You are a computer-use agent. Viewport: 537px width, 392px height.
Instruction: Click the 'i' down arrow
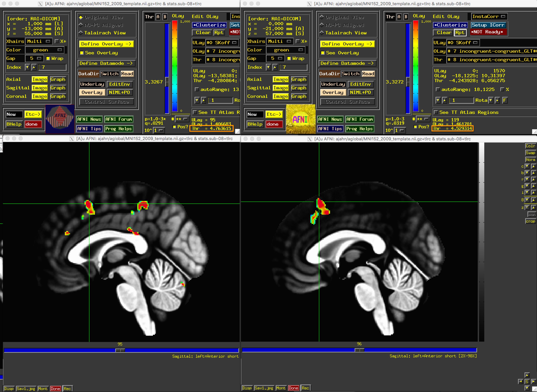[527, 192]
